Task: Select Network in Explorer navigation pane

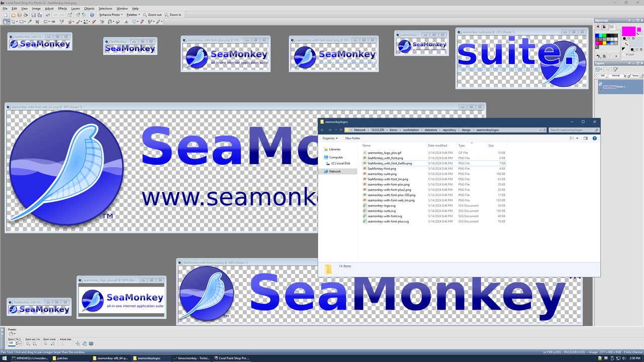Action: coord(335,171)
